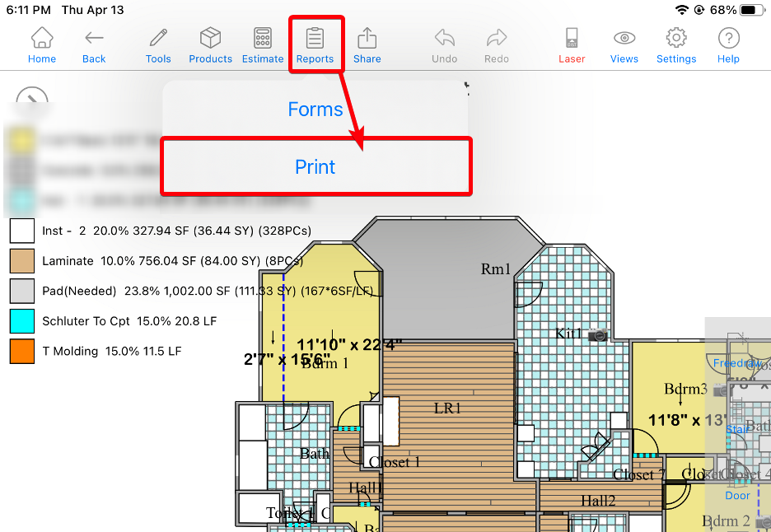This screenshot has width=771, height=532.
Task: Choose the Stair tool in side panel
Action: click(x=737, y=429)
